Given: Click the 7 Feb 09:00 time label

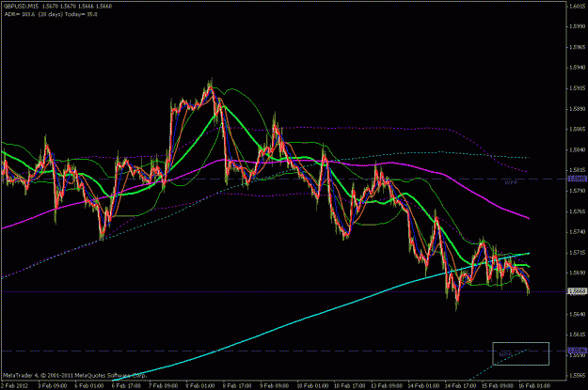Looking at the screenshot, I should coord(163,385).
